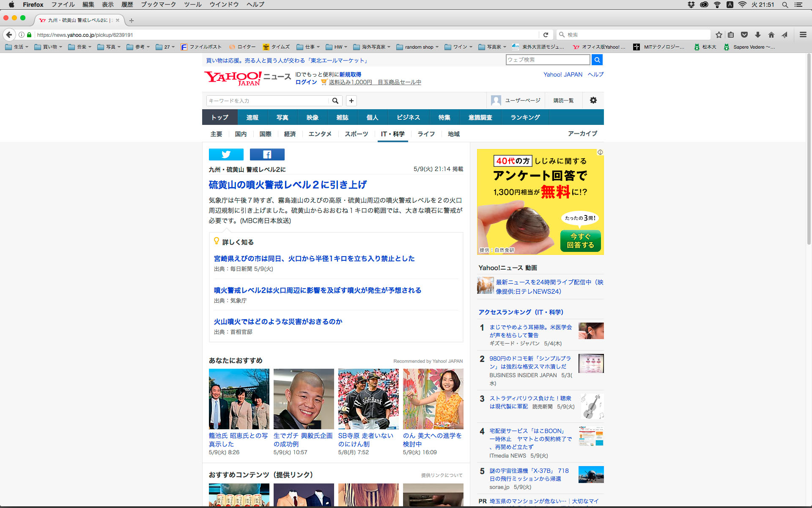Open the ブックマーク menu in menu bar
812x508 pixels.
(158, 5)
